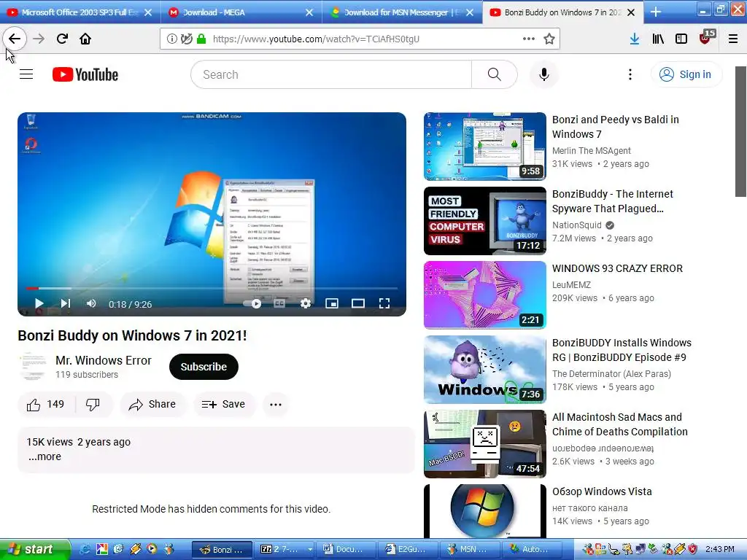Expand the description with ...more
The image size is (747, 560).
point(44,456)
